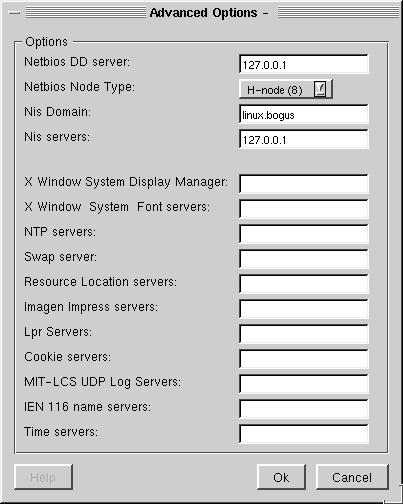This screenshot has height=504, width=403.
Task: Click the Swap server input field
Action: pos(304,259)
